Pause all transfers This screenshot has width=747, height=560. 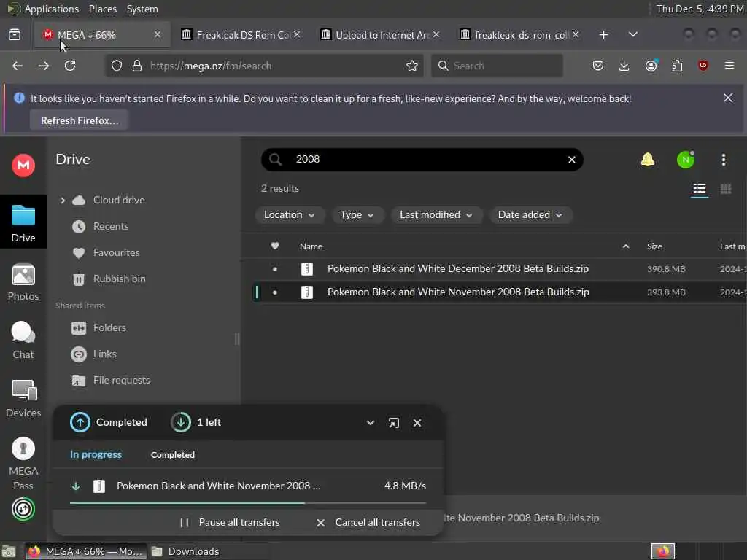[x=230, y=522]
